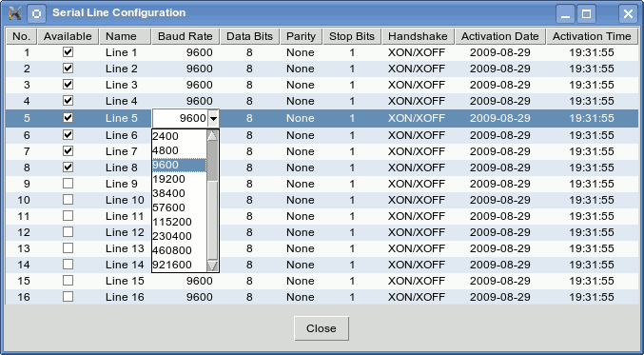Viewport: 644px width, 355px height.
Task: Sort by the Baud Rate column header
Action: 185,36
